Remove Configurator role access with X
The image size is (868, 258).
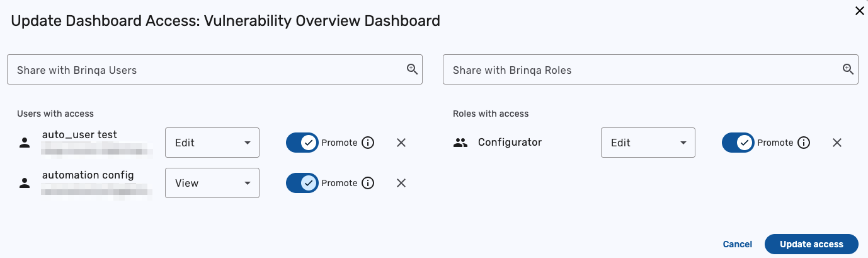click(x=837, y=143)
